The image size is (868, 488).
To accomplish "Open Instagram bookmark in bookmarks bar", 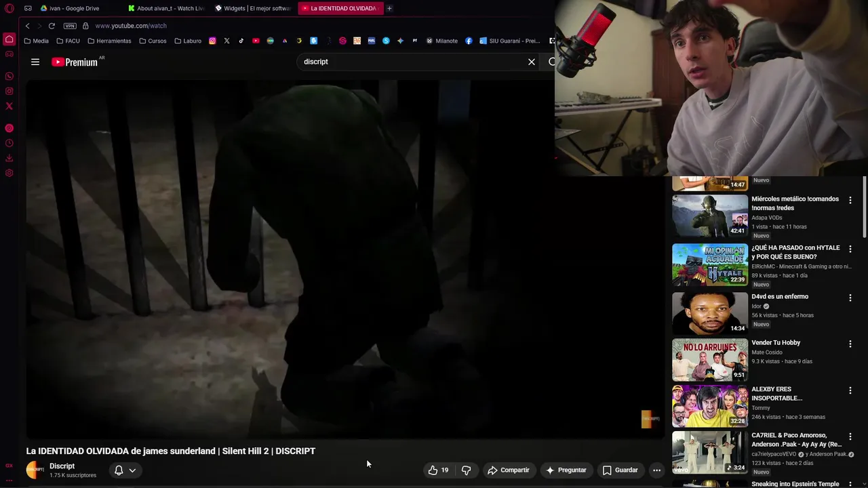I will [x=212, y=41].
